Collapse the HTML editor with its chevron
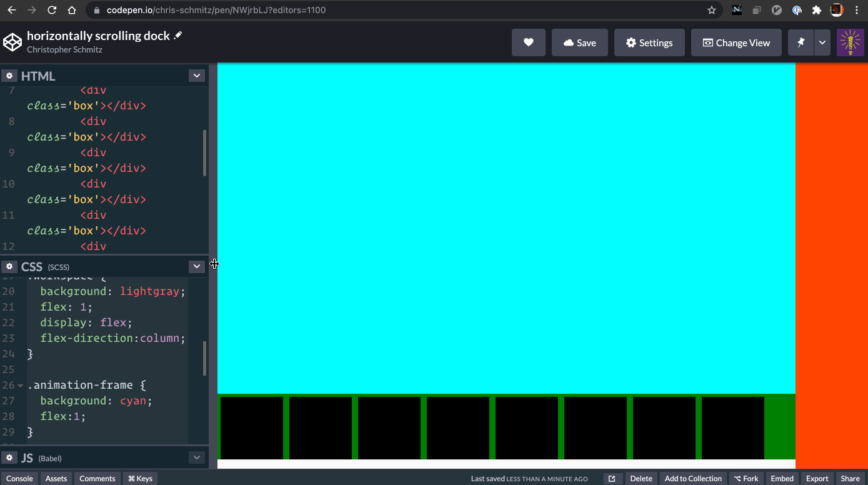 point(196,75)
